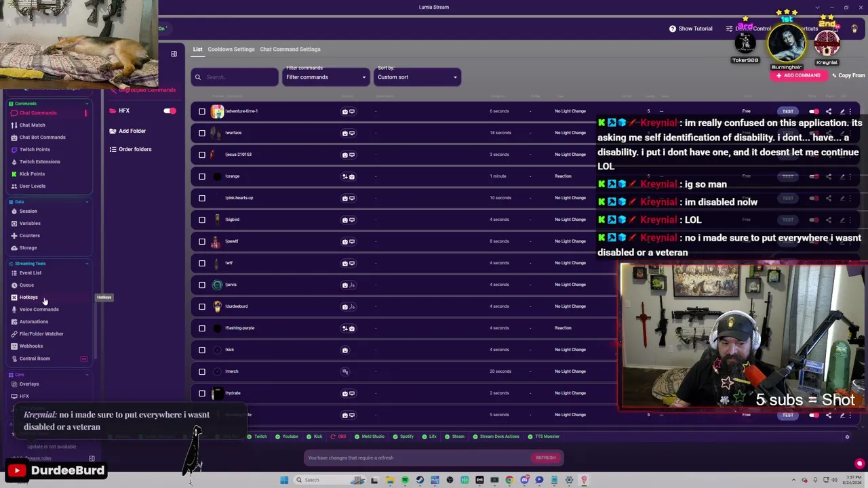Click the Queue clock icon
This screenshot has height=488, width=868.
pyautogui.click(x=14, y=285)
